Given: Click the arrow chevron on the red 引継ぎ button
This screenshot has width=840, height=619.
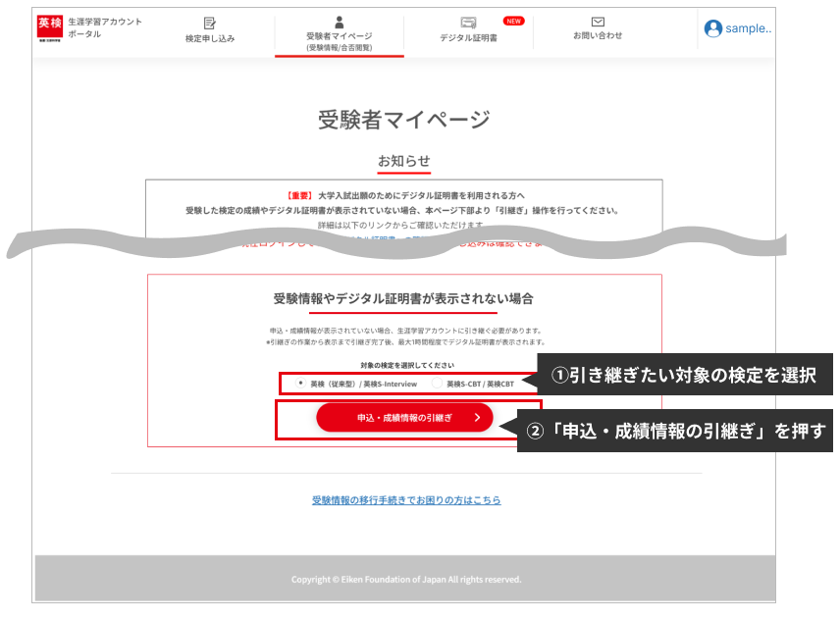Looking at the screenshot, I should (477, 417).
